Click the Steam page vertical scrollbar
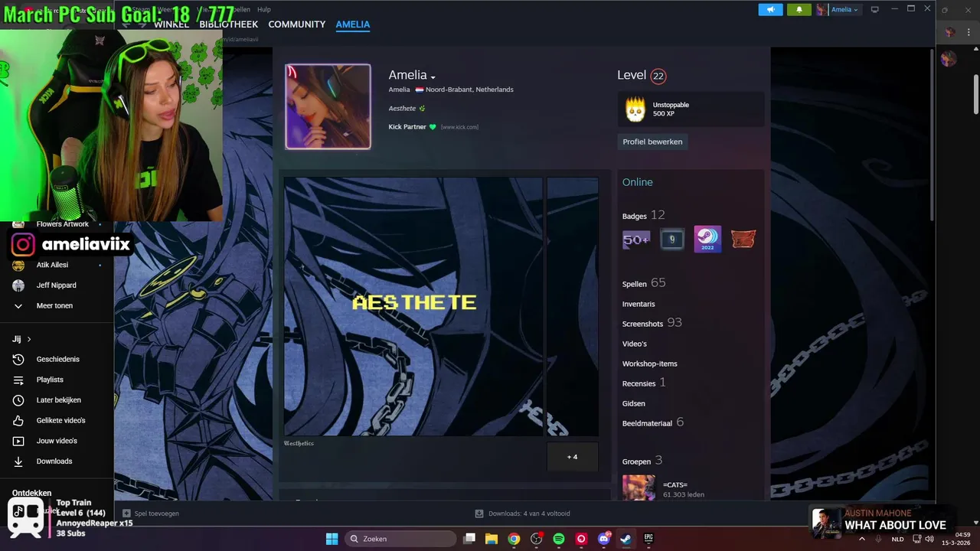The height and width of the screenshot is (551, 980). point(933,134)
